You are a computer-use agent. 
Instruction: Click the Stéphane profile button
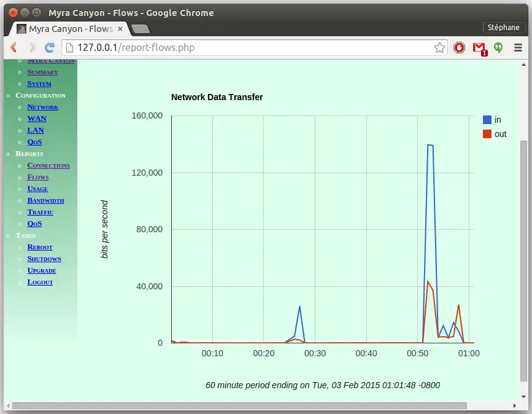click(503, 27)
